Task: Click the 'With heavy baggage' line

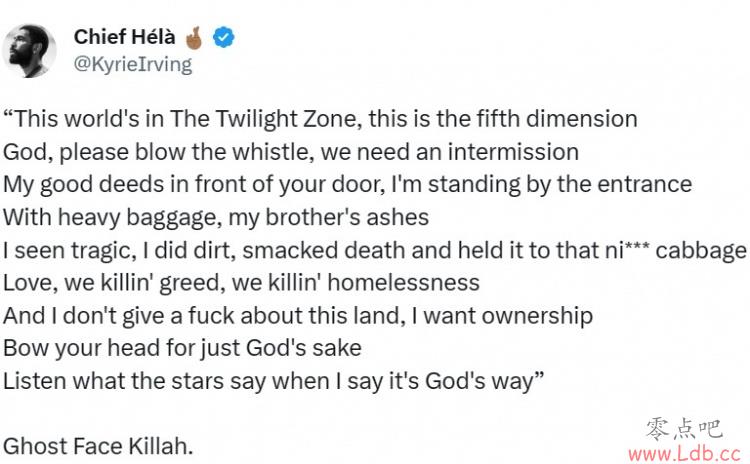Action: tap(216, 218)
